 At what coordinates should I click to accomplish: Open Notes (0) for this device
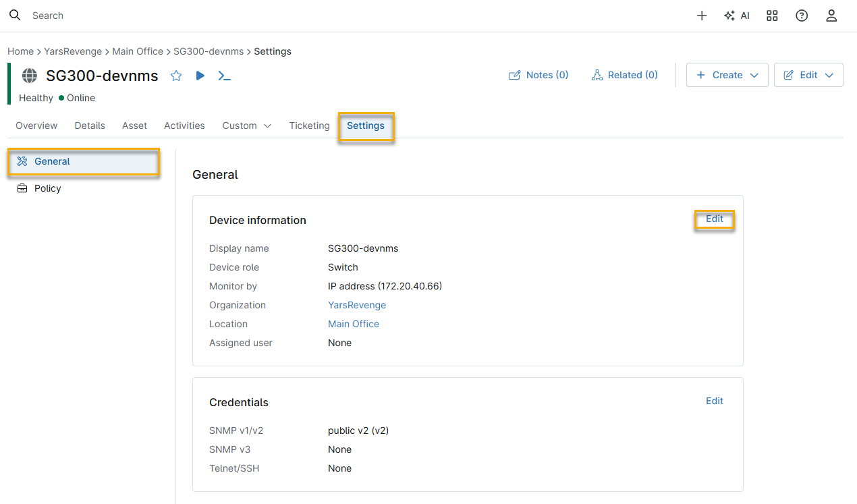(x=538, y=75)
